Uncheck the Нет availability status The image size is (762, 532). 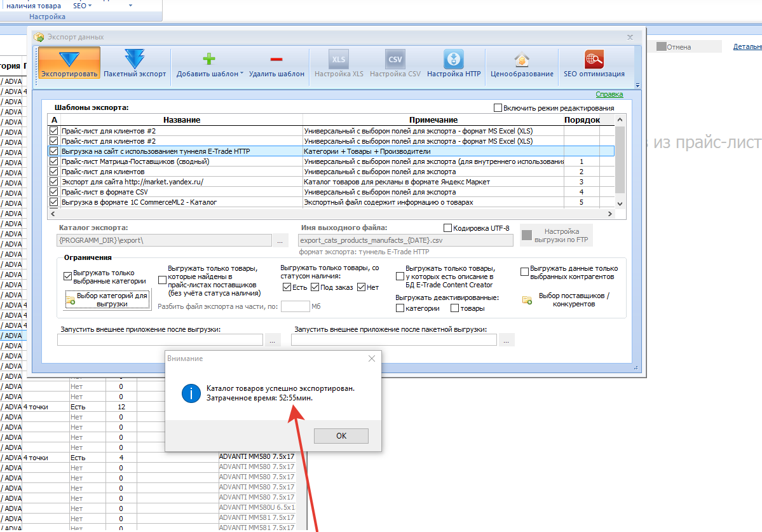point(361,287)
